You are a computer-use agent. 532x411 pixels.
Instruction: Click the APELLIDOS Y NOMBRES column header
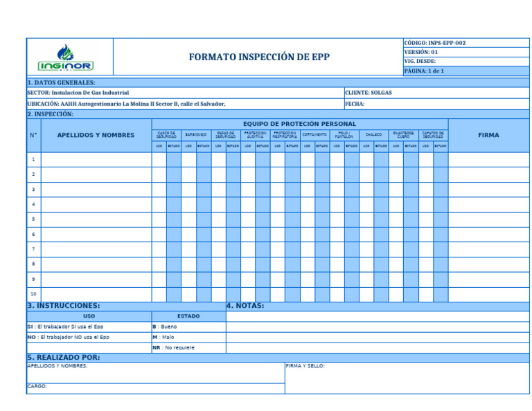pyautogui.click(x=96, y=135)
